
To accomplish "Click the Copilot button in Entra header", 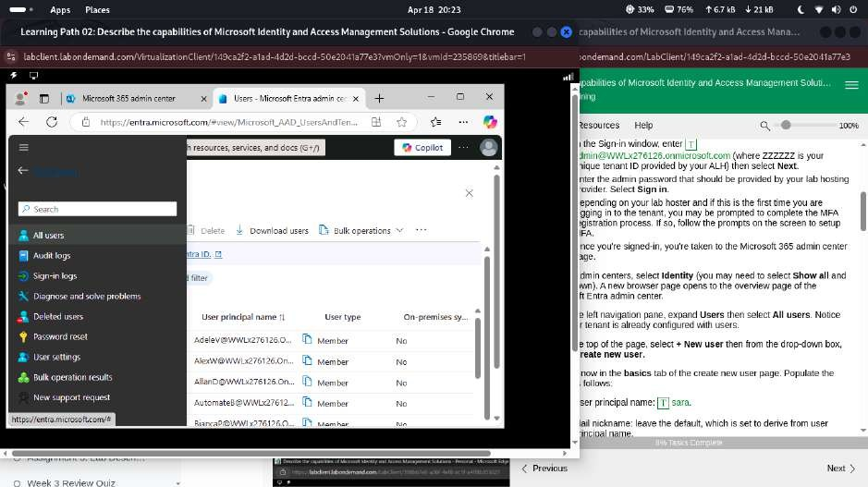I will coord(422,148).
